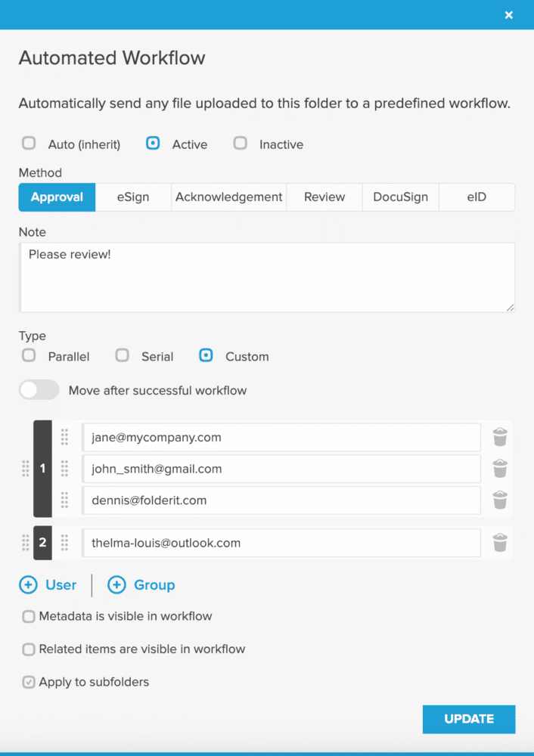
Task: Delete the john_smith@gmail.com recipient row
Action: (x=500, y=469)
